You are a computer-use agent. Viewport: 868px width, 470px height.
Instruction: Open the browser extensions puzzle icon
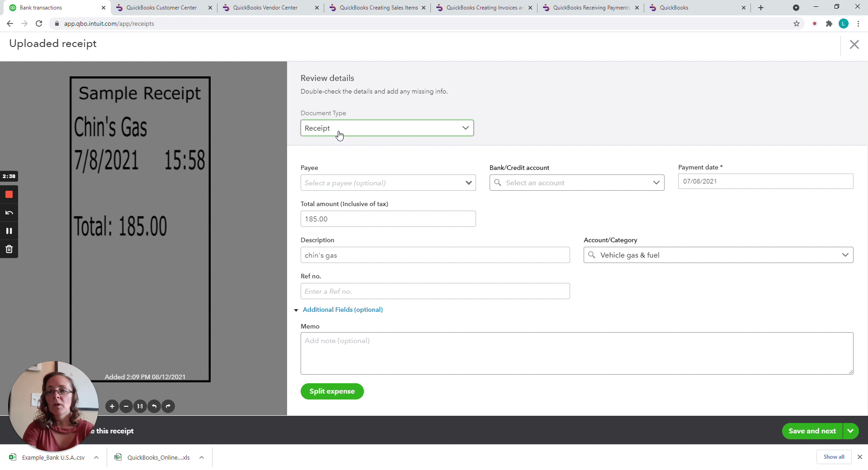829,23
